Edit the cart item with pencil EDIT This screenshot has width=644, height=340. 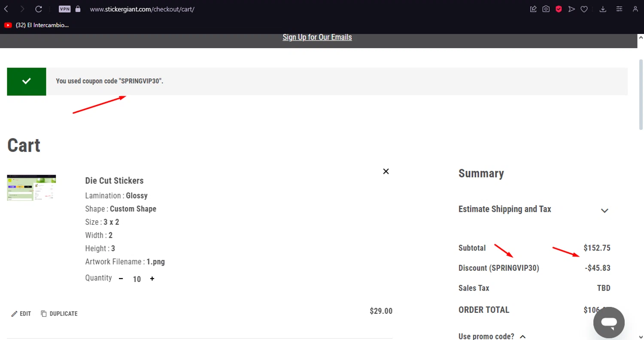pyautogui.click(x=21, y=314)
